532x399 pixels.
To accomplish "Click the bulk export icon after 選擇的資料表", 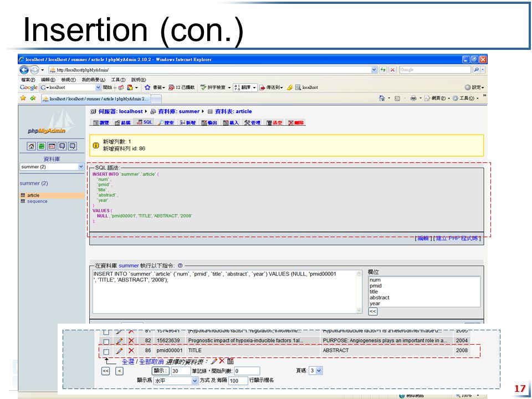I will pyautogui.click(x=231, y=361).
